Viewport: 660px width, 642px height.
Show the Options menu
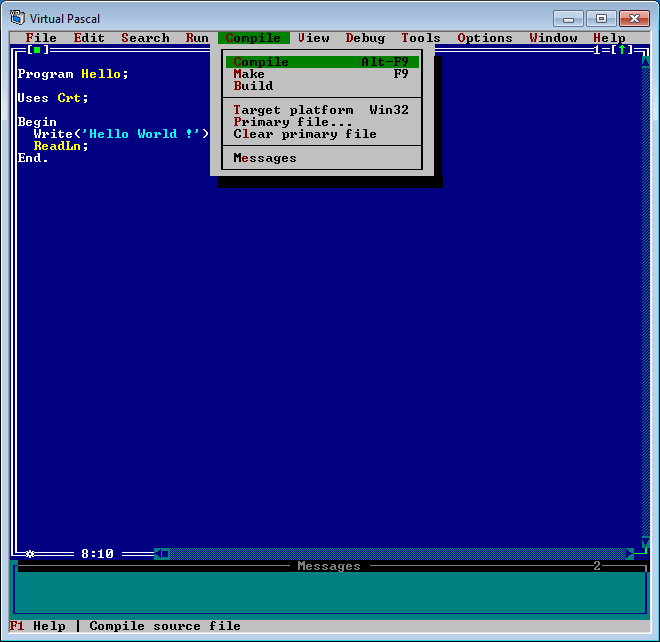485,38
